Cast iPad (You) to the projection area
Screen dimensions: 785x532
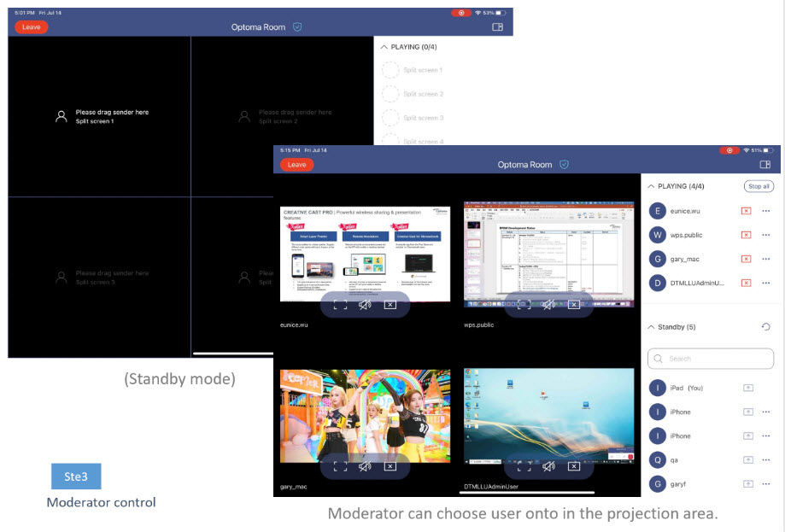(748, 388)
